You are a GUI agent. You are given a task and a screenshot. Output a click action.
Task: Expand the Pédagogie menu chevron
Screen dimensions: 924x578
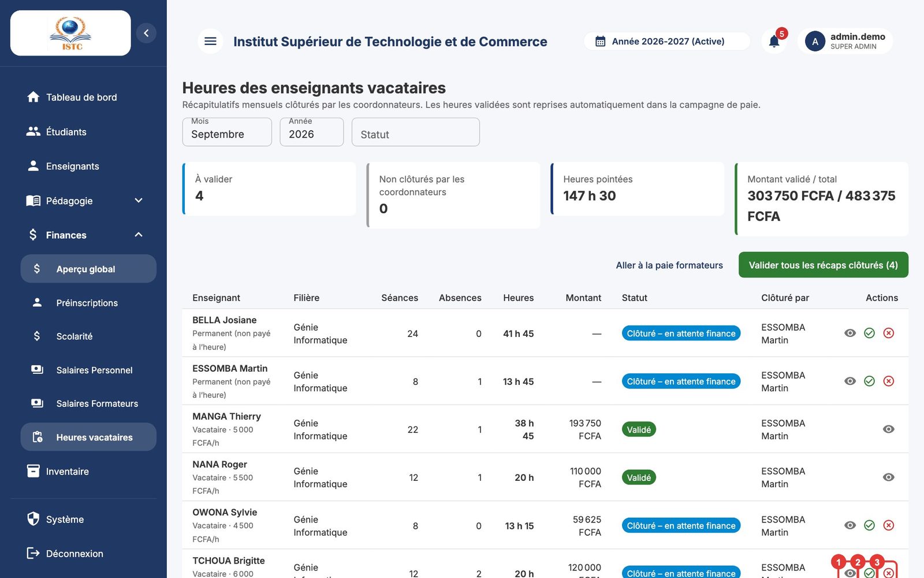point(139,201)
